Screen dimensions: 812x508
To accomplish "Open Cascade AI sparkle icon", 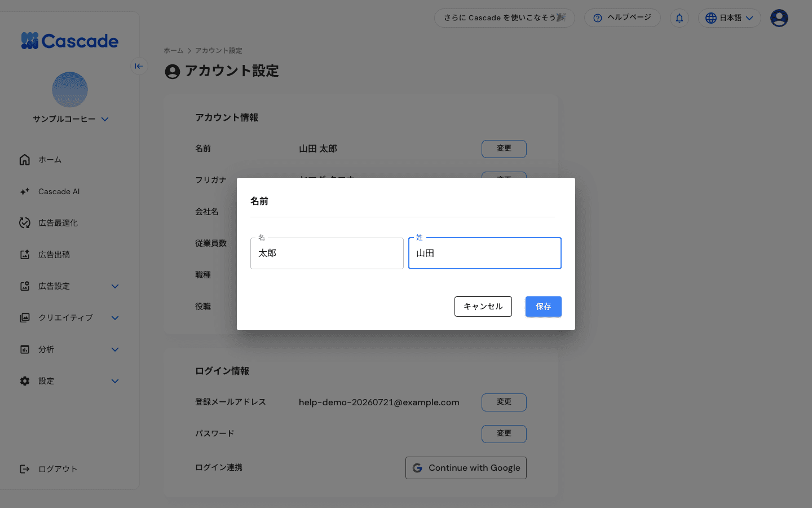I will click(25, 191).
